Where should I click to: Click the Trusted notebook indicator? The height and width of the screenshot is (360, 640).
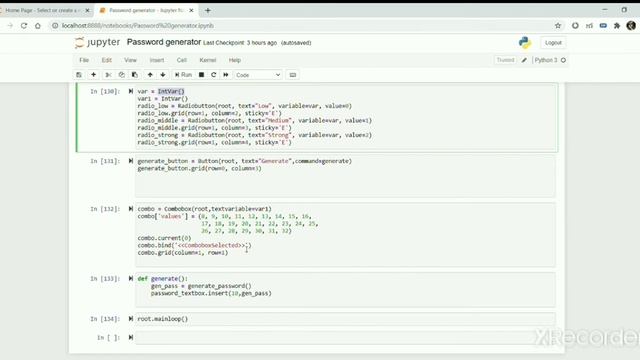[505, 60]
